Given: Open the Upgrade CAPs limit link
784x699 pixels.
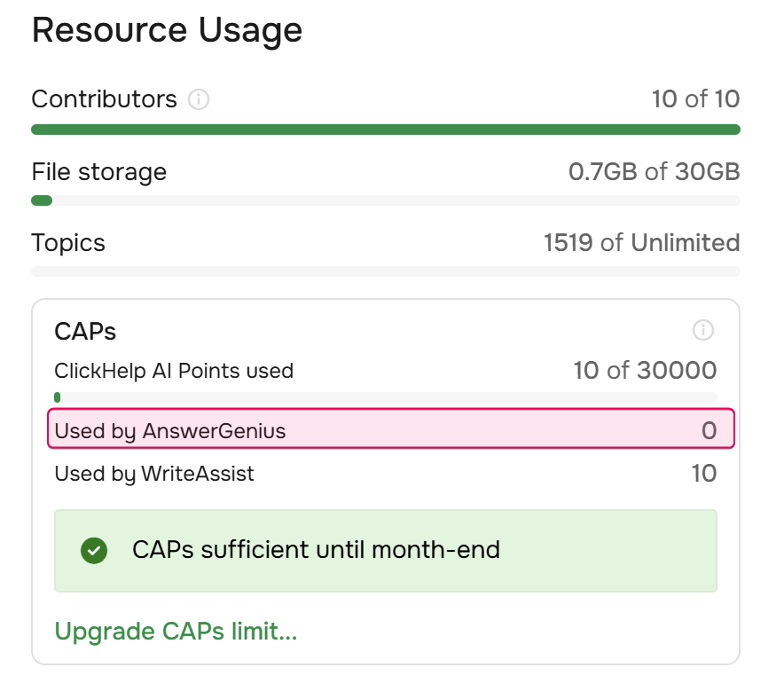Looking at the screenshot, I should [x=175, y=632].
